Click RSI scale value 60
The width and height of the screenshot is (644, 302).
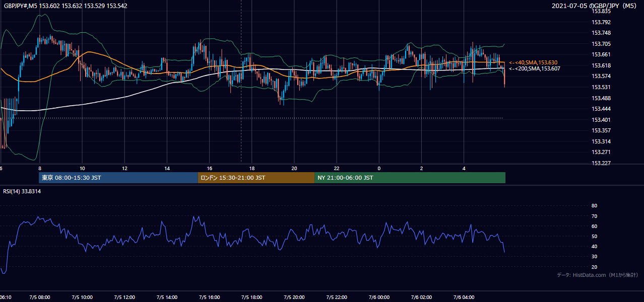[x=594, y=226]
